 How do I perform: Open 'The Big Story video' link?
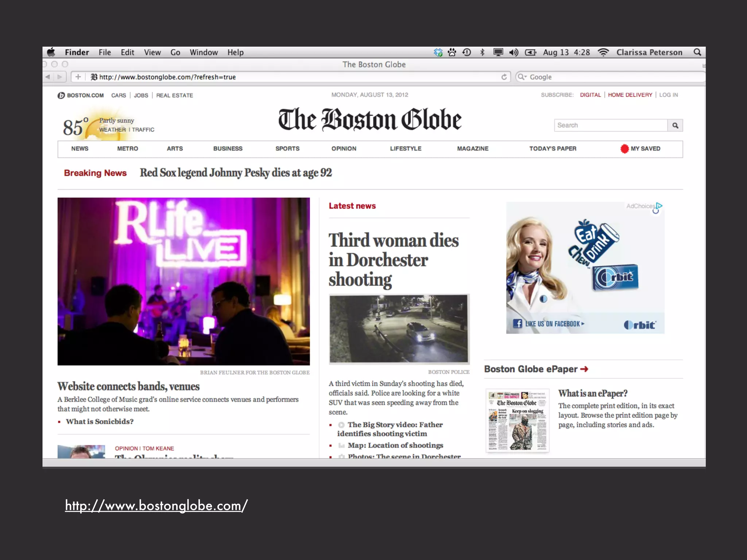tap(390, 429)
